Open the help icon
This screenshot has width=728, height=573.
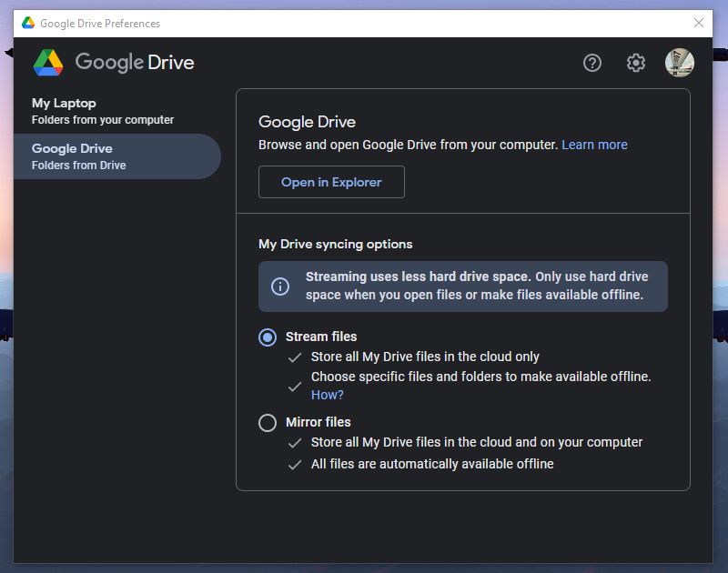point(592,63)
